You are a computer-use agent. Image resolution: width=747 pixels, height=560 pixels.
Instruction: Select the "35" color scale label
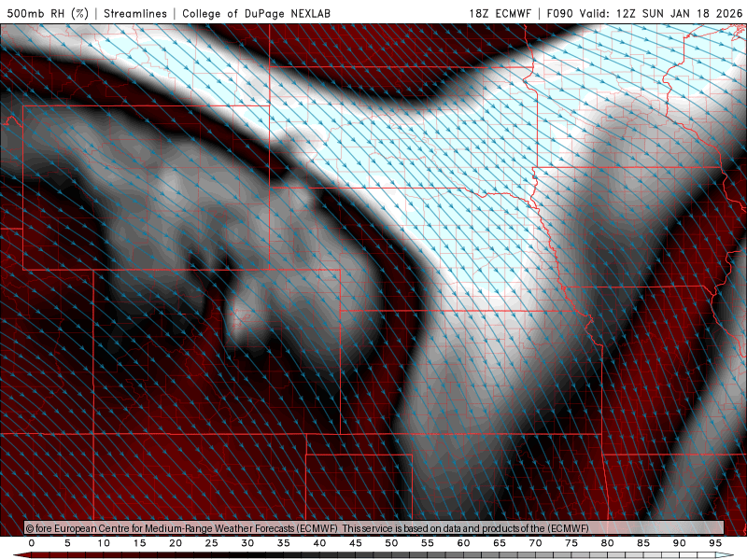284,543
